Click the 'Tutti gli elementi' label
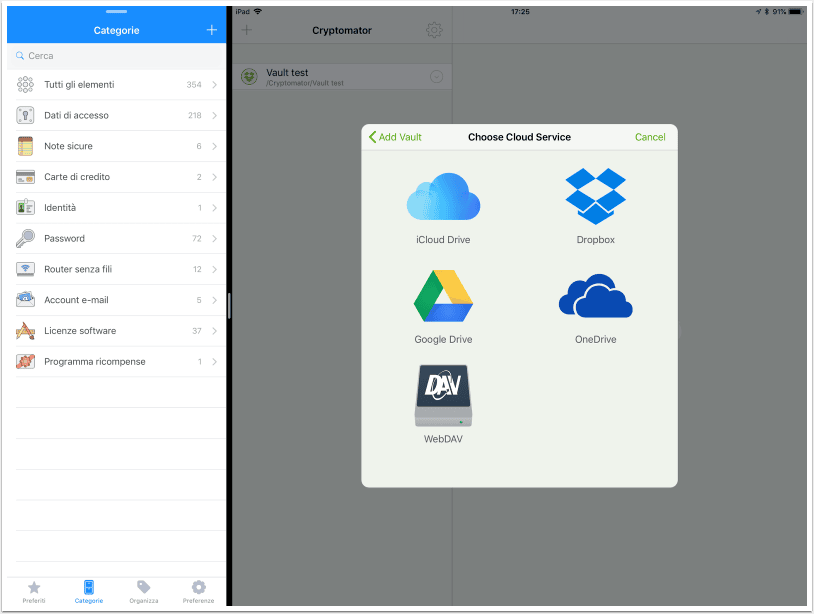 click(79, 85)
